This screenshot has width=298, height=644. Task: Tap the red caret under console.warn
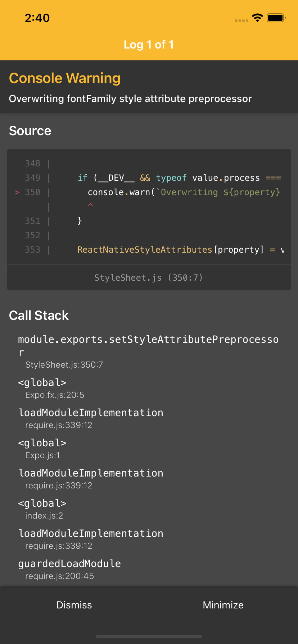(90, 205)
